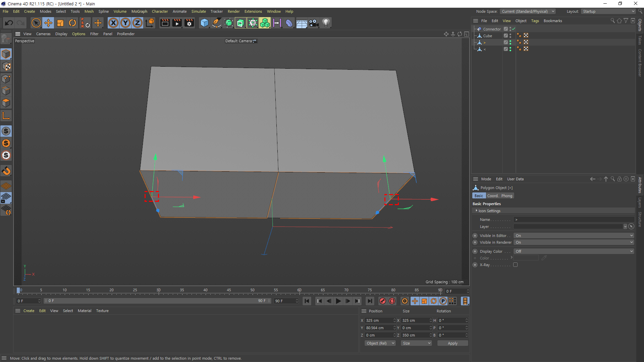Open Visible in Editor dropdown
The height and width of the screenshot is (362, 644).
pos(574,236)
